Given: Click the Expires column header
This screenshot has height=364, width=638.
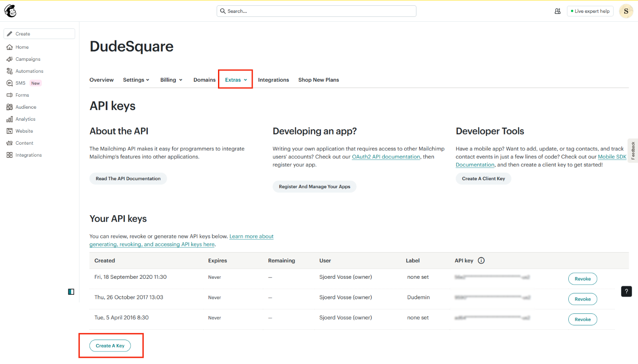Looking at the screenshot, I should pyautogui.click(x=218, y=261).
